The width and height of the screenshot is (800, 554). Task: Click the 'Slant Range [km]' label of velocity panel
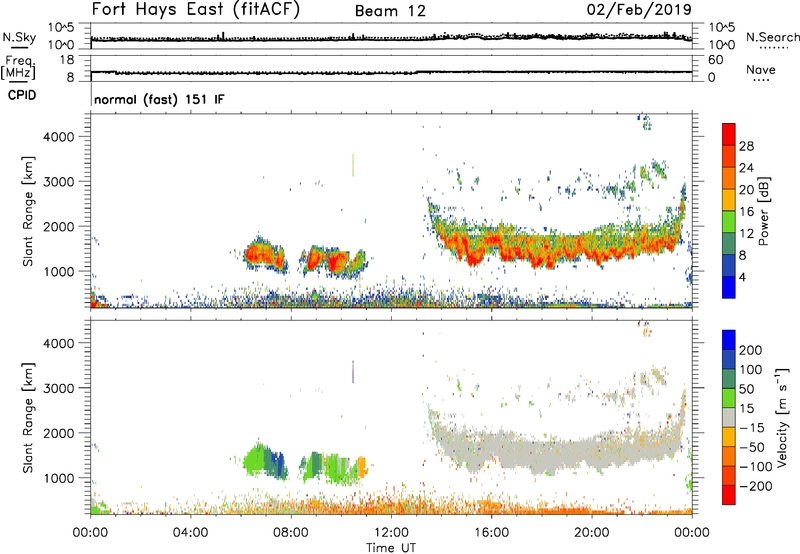tap(28, 418)
